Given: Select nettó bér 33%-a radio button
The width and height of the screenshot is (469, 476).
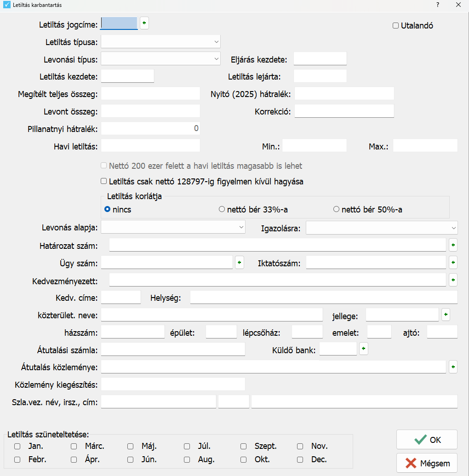Looking at the screenshot, I should pos(222,210).
